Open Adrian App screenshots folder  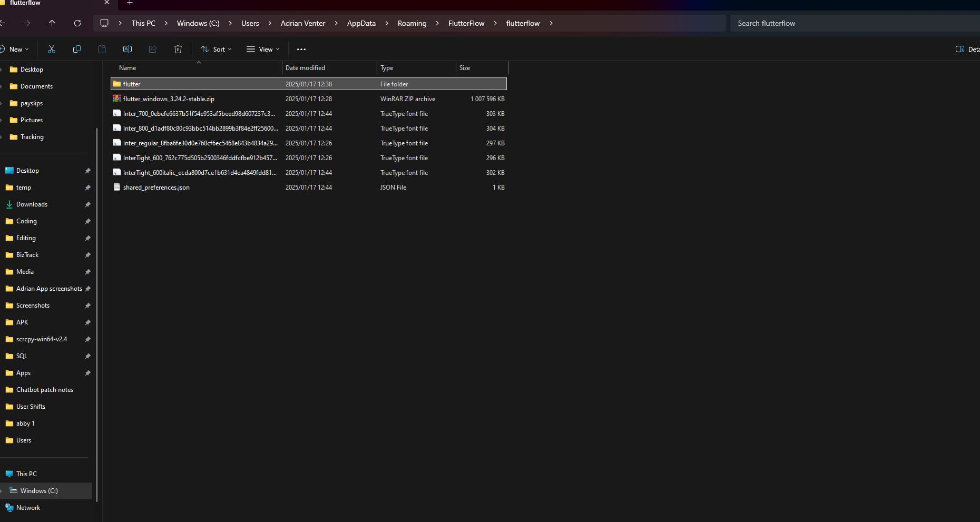[49, 289]
